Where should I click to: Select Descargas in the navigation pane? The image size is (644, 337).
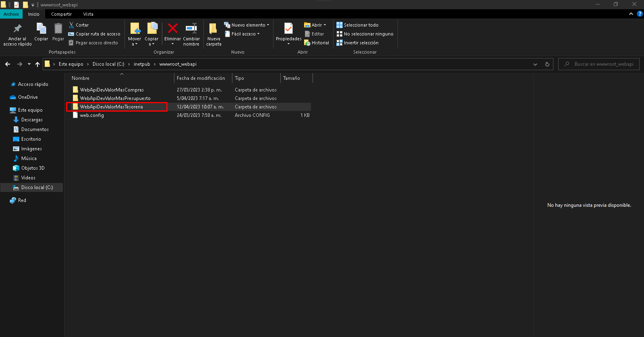[x=32, y=120]
